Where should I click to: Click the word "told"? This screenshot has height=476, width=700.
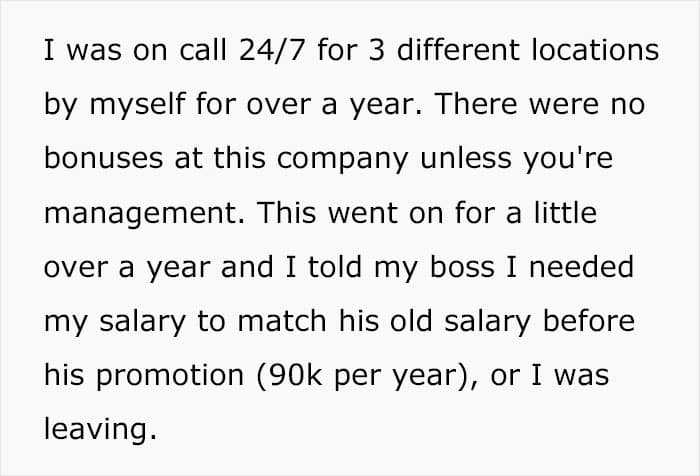334,267
